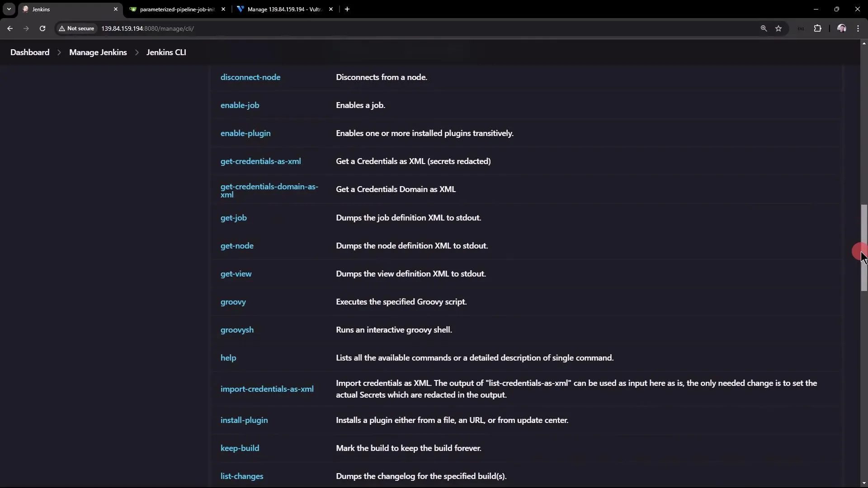Open Manage Jenkins from the breadcrumb
Screen dimensions: 868x488
(98, 52)
